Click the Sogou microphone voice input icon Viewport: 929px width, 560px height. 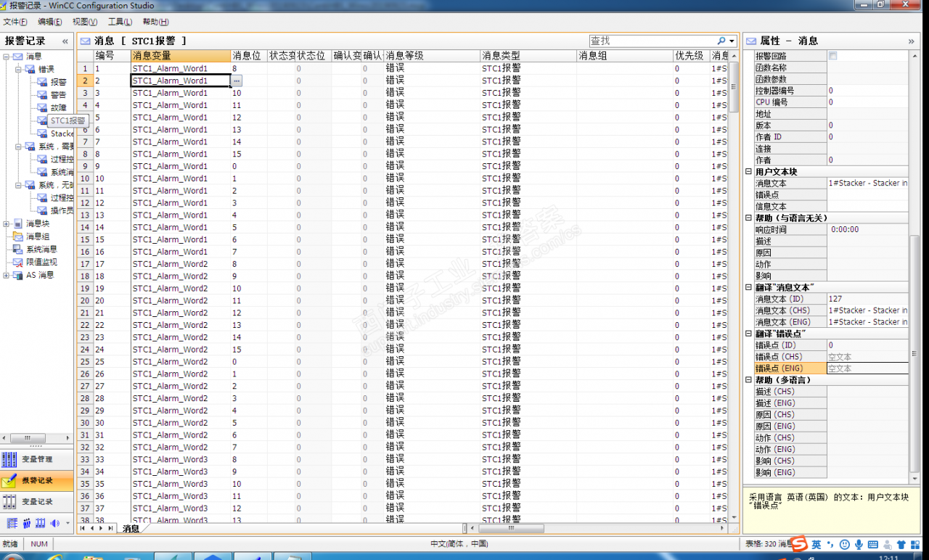pyautogui.click(x=859, y=544)
